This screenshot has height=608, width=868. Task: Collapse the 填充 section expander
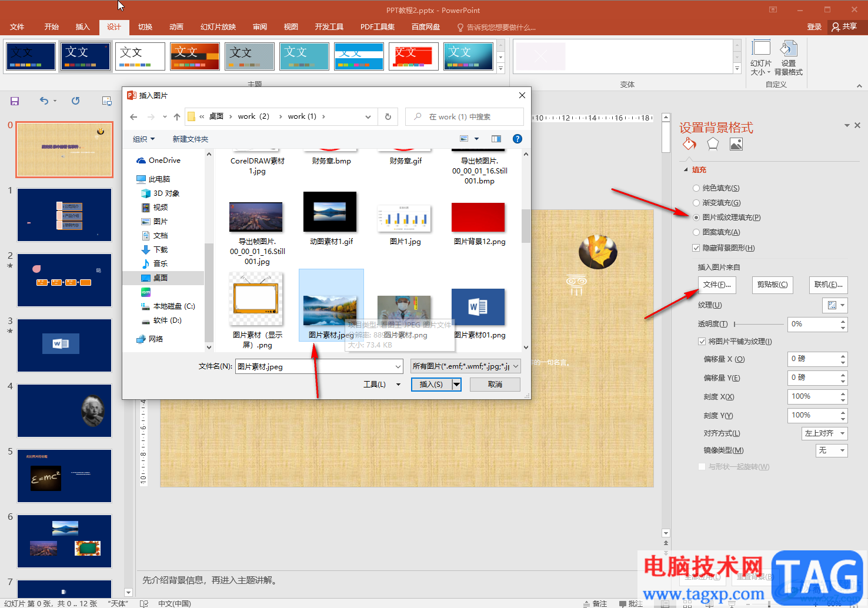(686, 170)
